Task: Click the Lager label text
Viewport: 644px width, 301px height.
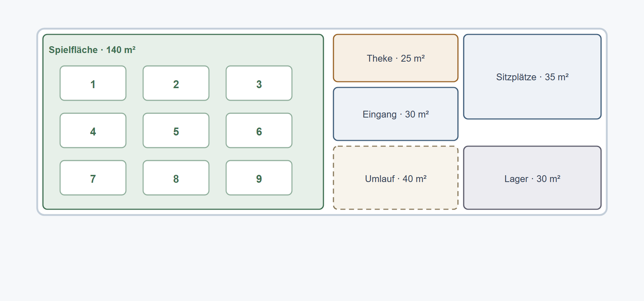Action: point(532,179)
